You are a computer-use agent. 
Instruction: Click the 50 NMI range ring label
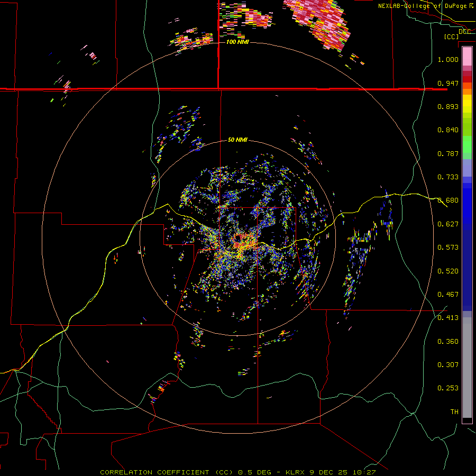click(x=237, y=140)
